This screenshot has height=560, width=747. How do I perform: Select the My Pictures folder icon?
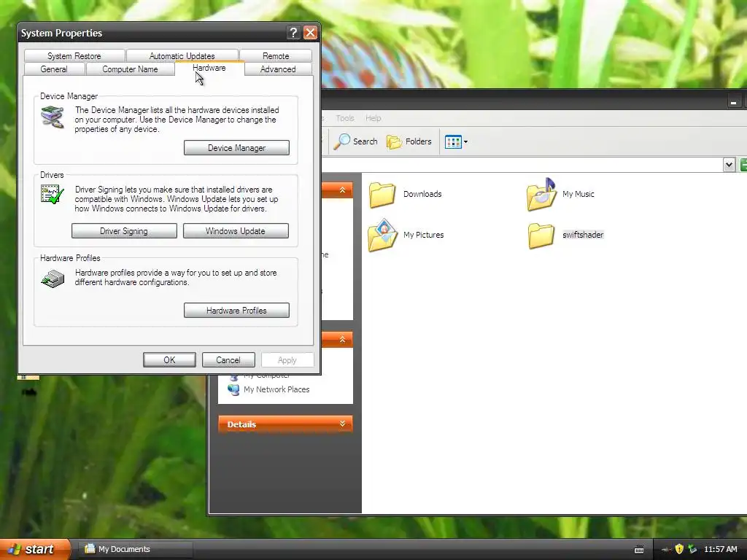382,235
